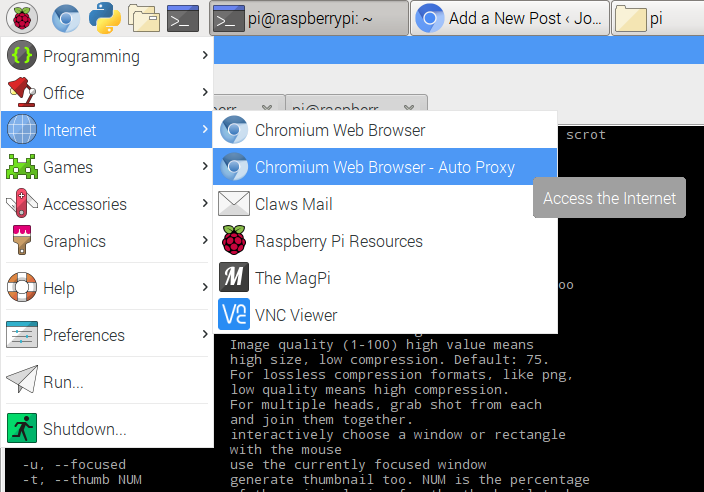
Task: Open the Accessories submenu
Action: (107, 203)
